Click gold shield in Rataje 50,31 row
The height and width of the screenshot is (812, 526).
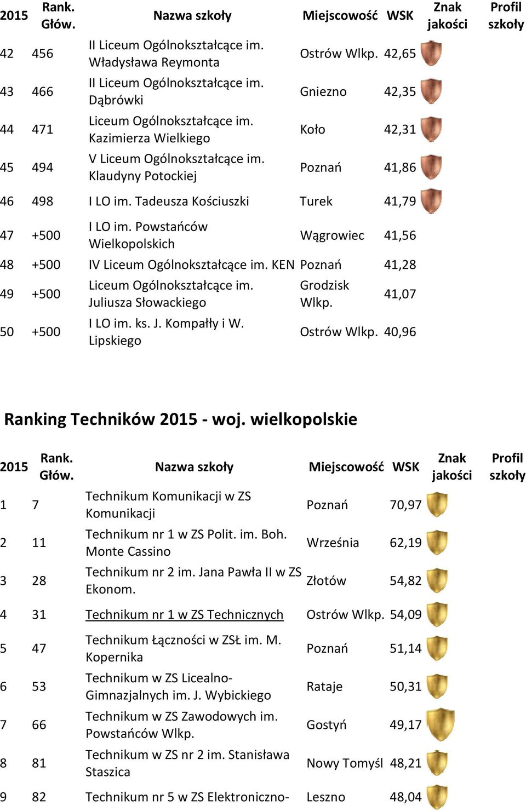pos(437,686)
